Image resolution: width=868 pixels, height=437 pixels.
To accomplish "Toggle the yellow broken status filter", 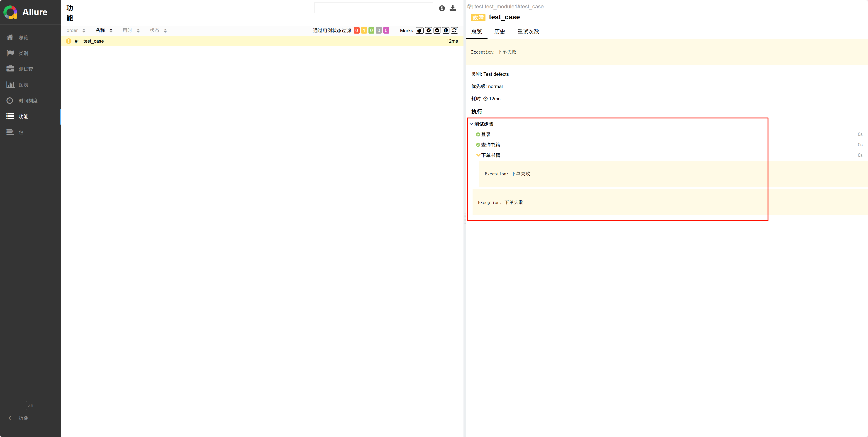I will click(x=364, y=30).
